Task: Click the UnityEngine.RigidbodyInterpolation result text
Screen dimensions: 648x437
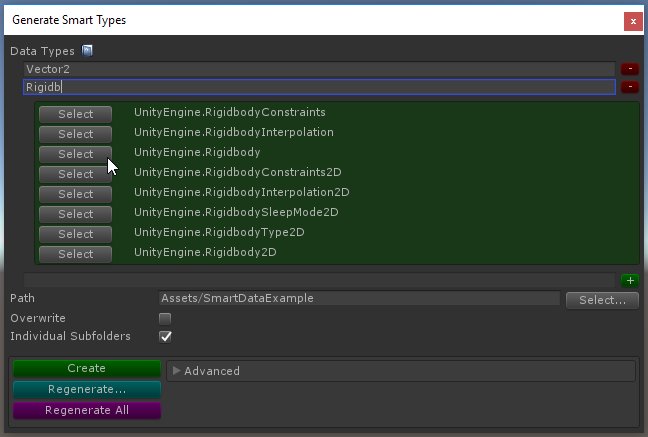Action: pyautogui.click(x=233, y=132)
